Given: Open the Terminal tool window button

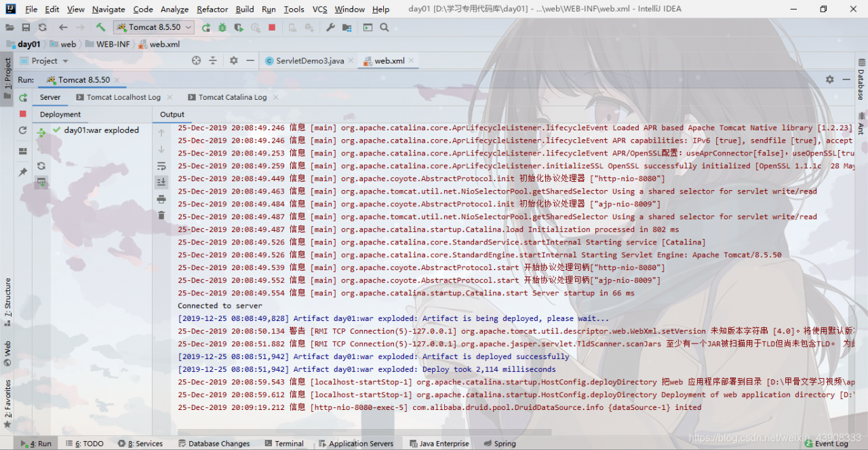Looking at the screenshot, I should click(283, 443).
